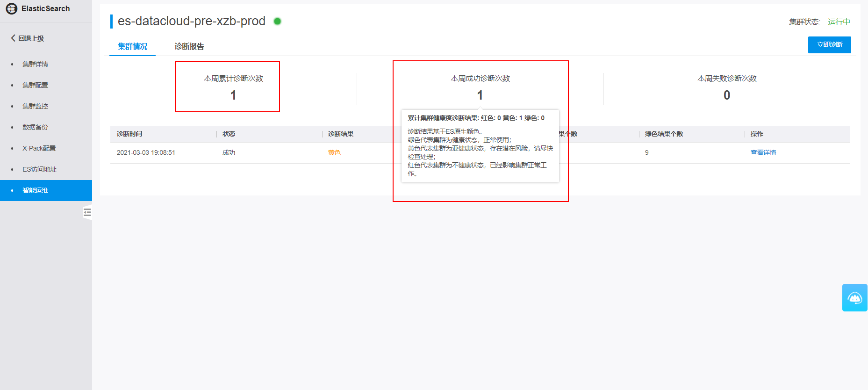Open 集群配置 in the sidebar

36,85
